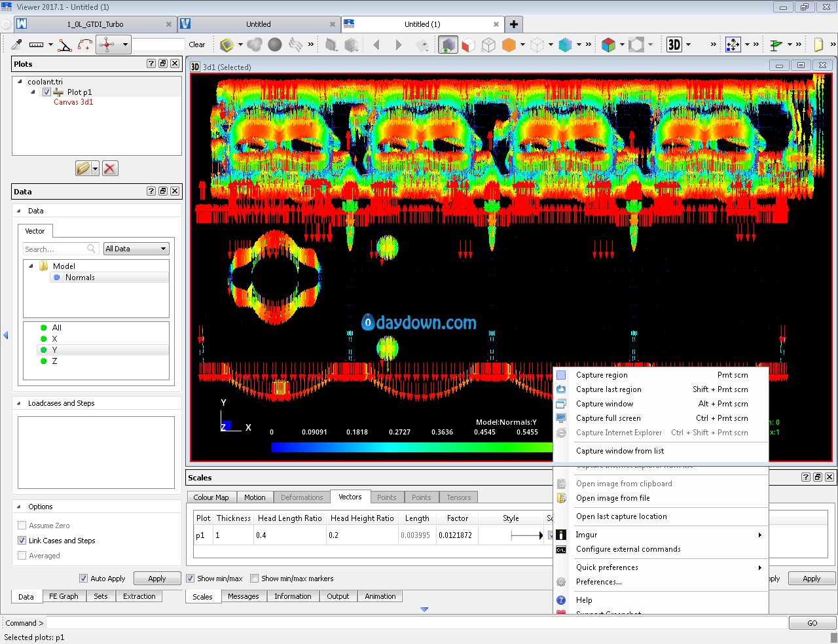Select the ruler measure tool

[37, 45]
